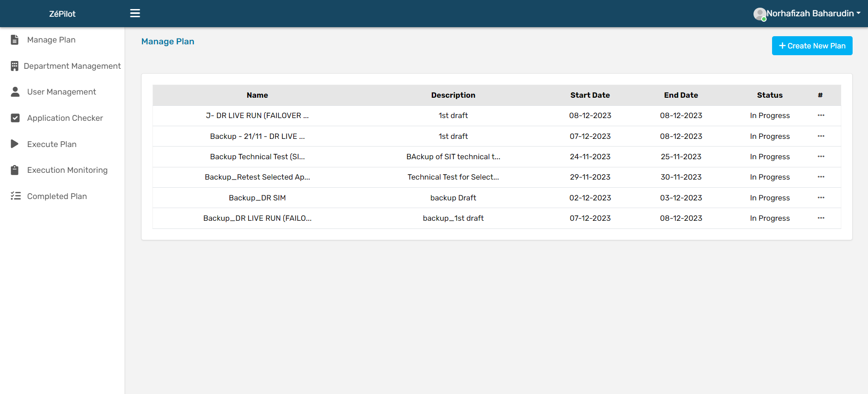Image resolution: width=868 pixels, height=394 pixels.
Task: Open options for Backup_DR LIVE RUN row
Action: pyautogui.click(x=820, y=218)
